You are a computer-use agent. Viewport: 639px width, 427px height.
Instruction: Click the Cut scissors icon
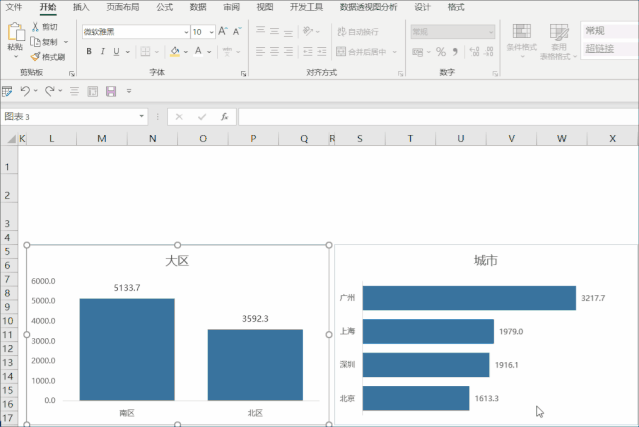pyautogui.click(x=35, y=27)
